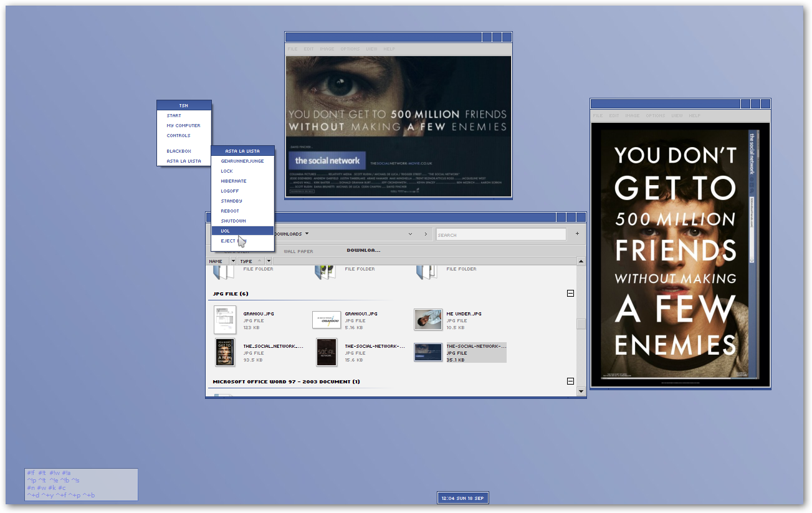The image size is (812, 513).
Task: Choose GEHRUNNERJUNGE in Asta La Vista submenu
Action: pos(242,161)
